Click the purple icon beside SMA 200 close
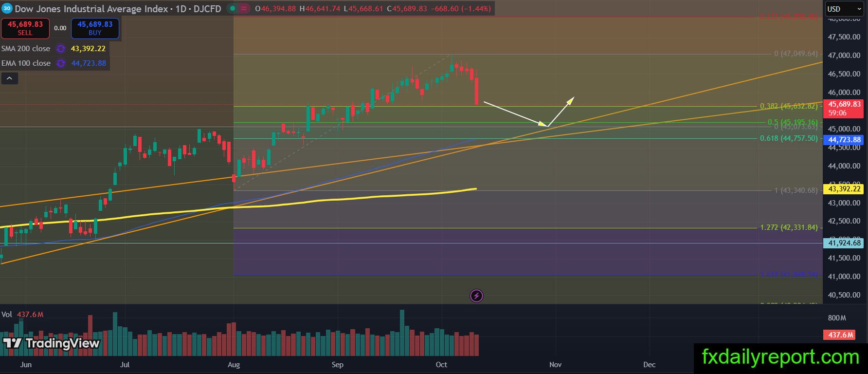Screen dimensions: 868x374 click(x=61, y=49)
